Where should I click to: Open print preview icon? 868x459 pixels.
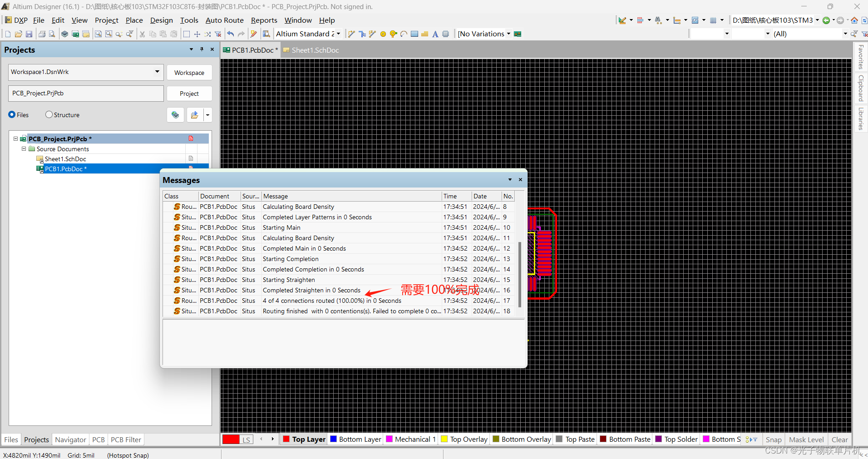(52, 34)
